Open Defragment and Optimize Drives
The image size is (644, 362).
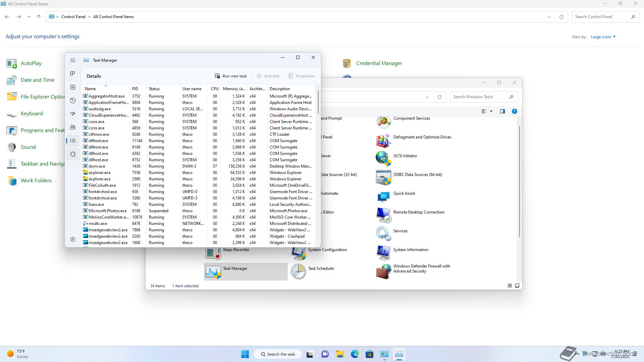point(414,141)
